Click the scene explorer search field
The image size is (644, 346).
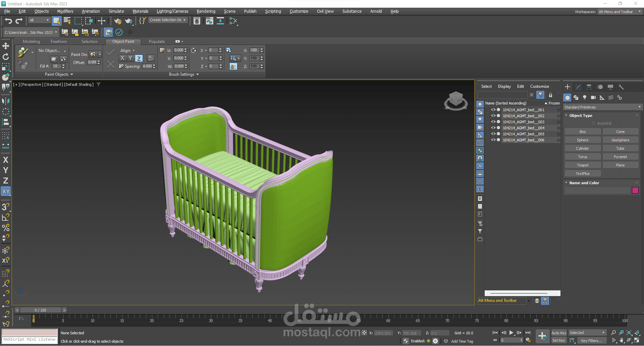click(502, 95)
